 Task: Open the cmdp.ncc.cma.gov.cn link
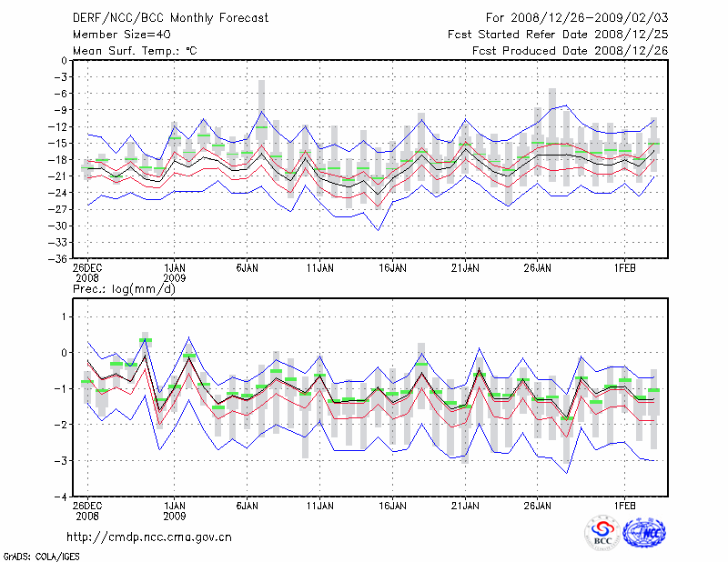[148, 537]
